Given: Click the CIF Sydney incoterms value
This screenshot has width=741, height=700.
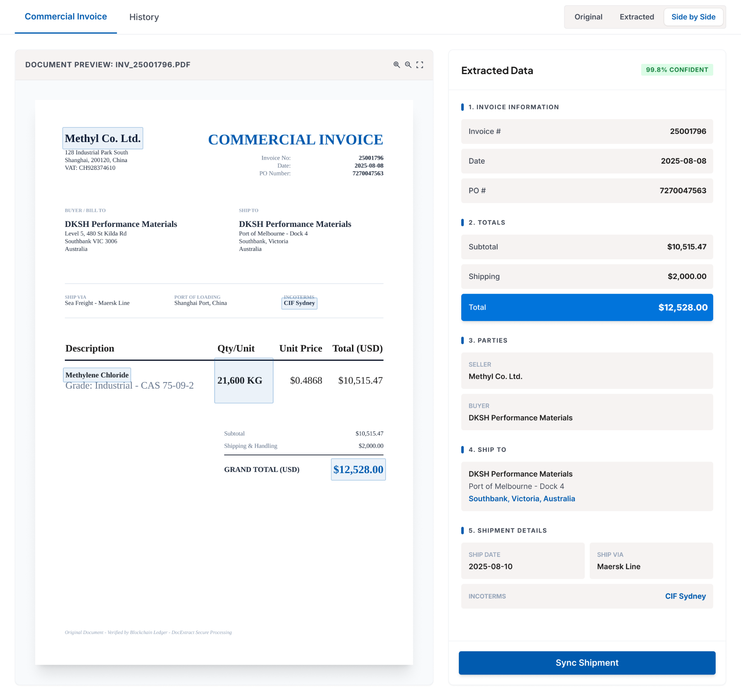Looking at the screenshot, I should tap(685, 596).
